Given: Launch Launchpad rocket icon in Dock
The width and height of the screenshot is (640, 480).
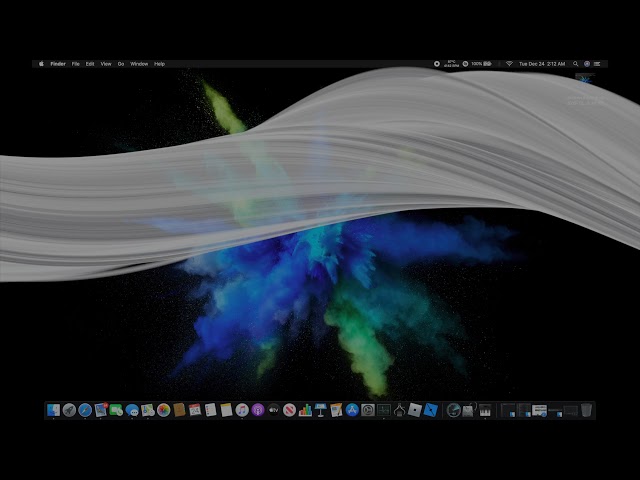Looking at the screenshot, I should pos(69,410).
